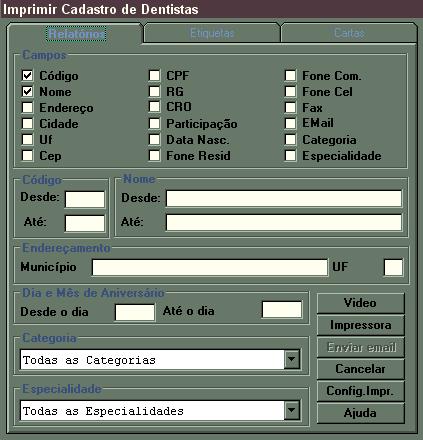The width and height of the screenshot is (423, 440).
Task: Check the RG checkbox
Action: pos(154,91)
